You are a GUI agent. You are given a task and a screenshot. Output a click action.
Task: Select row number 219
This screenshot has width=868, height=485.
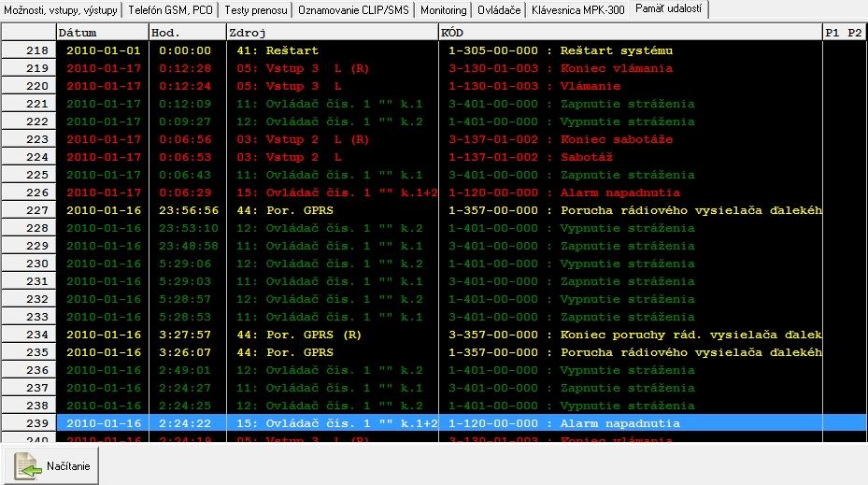coord(29,68)
